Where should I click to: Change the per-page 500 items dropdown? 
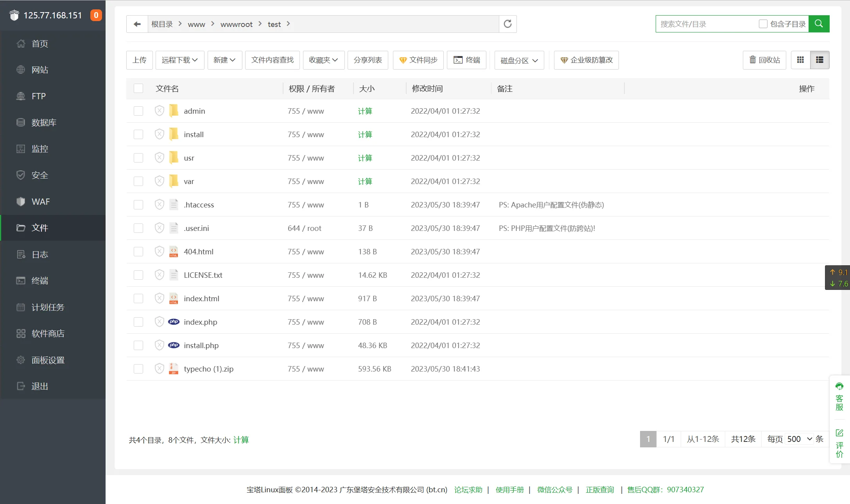799,439
